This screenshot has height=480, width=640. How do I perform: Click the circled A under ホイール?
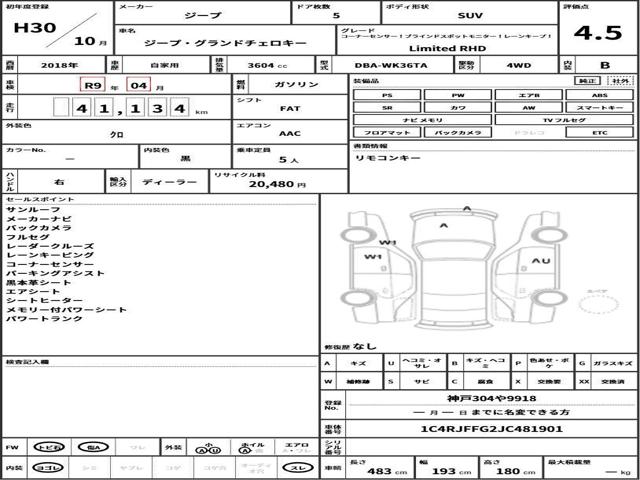[x=244, y=450]
